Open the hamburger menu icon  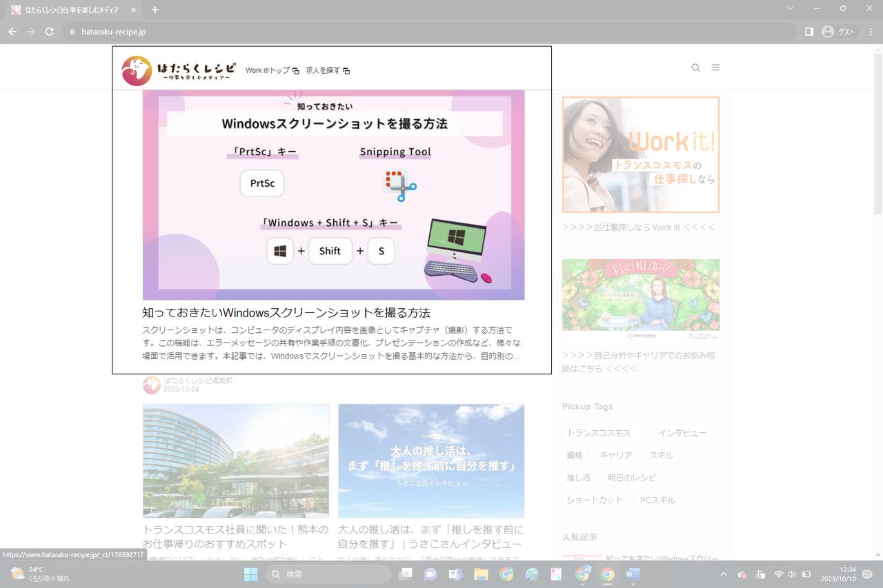pyautogui.click(x=715, y=68)
